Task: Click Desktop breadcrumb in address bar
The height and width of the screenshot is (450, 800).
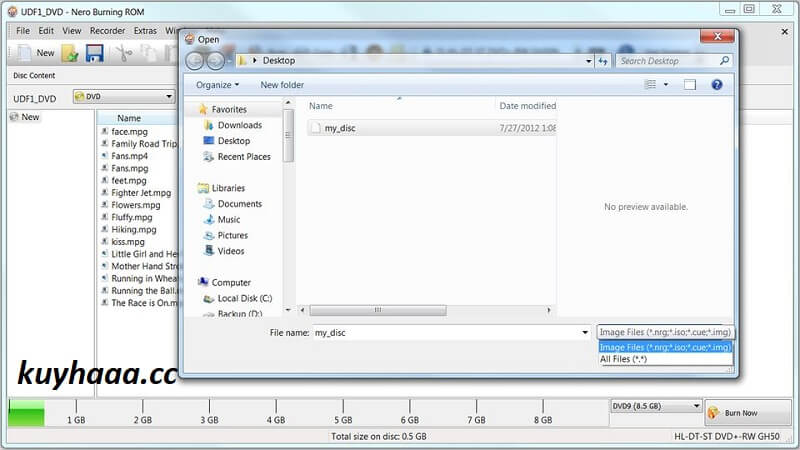Action: (279, 61)
